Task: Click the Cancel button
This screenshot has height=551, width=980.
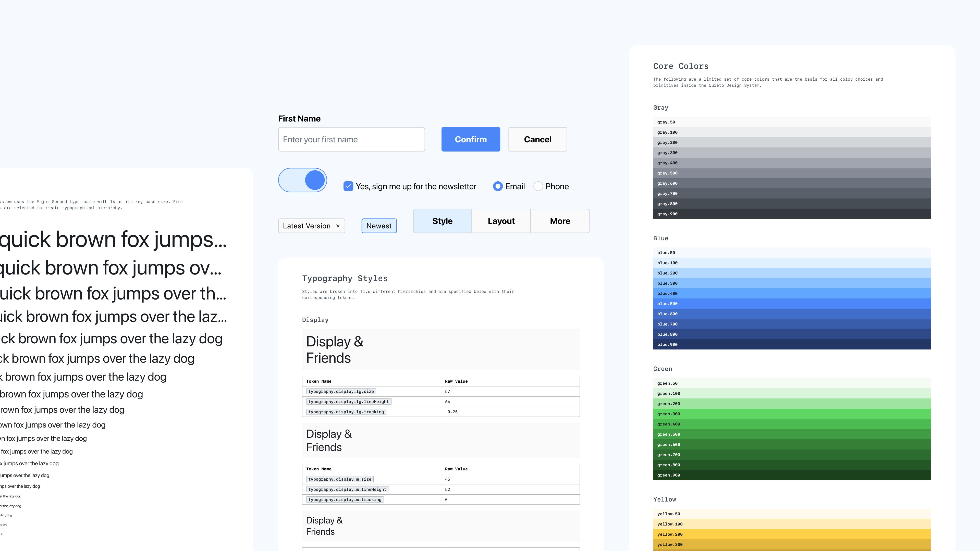Action: pyautogui.click(x=537, y=139)
